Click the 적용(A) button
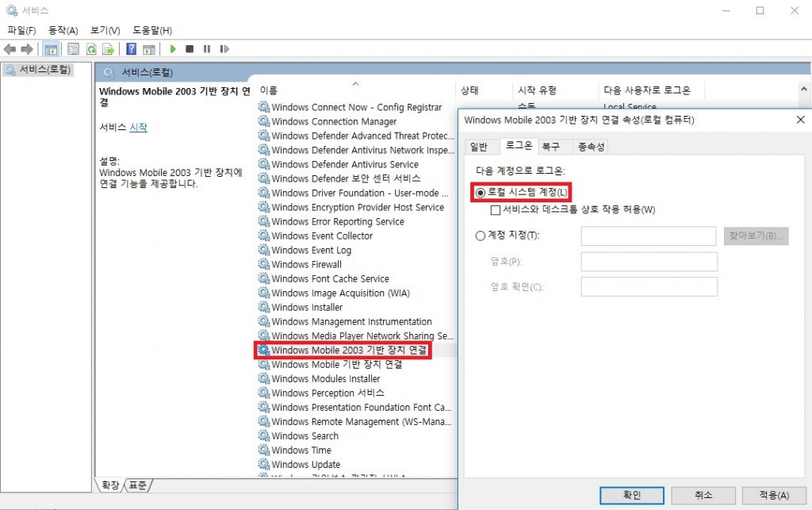The width and height of the screenshot is (812, 510). click(x=774, y=495)
